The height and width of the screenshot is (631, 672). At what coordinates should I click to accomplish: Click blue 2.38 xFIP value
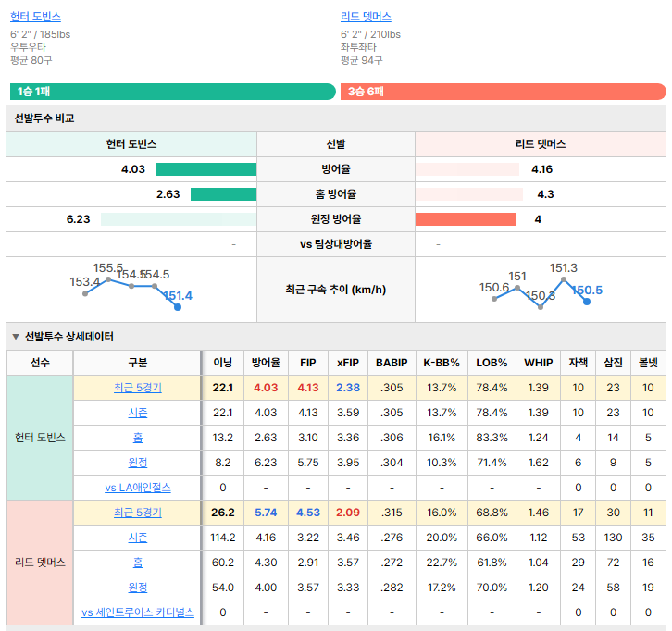(x=348, y=388)
